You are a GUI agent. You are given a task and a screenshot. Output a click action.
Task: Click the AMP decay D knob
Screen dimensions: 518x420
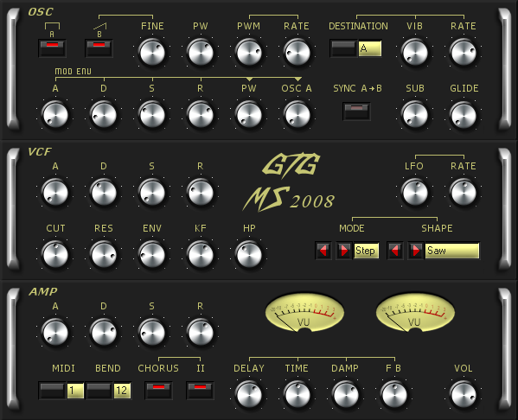coord(104,333)
